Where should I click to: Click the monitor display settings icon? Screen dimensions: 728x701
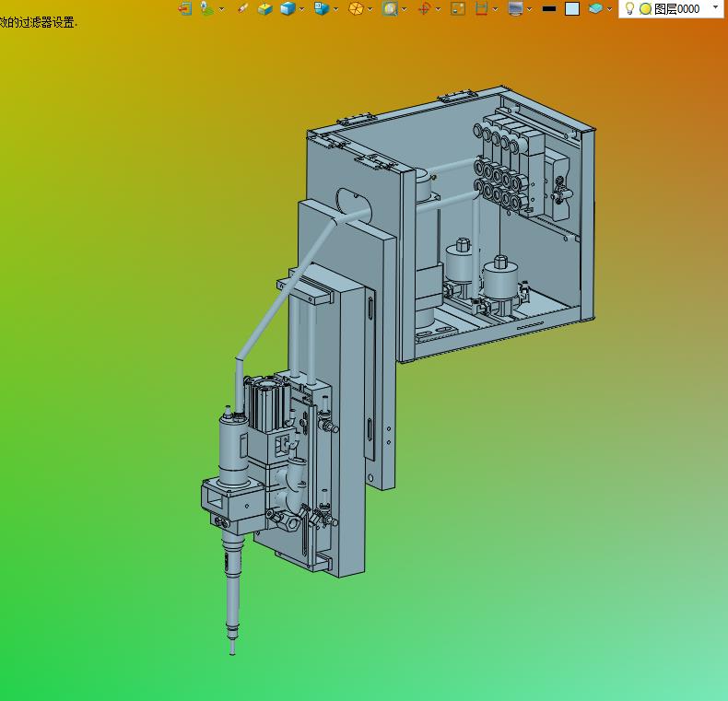[x=515, y=9]
